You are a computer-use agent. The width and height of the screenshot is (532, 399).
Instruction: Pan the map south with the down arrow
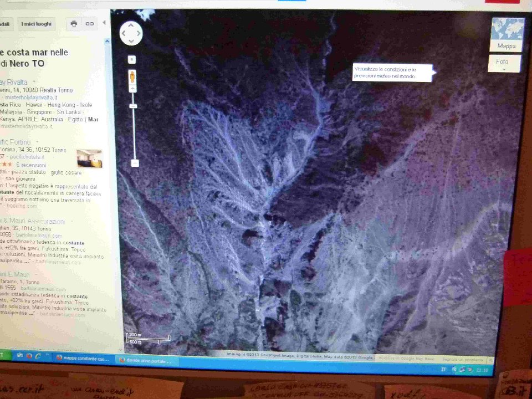click(x=131, y=40)
